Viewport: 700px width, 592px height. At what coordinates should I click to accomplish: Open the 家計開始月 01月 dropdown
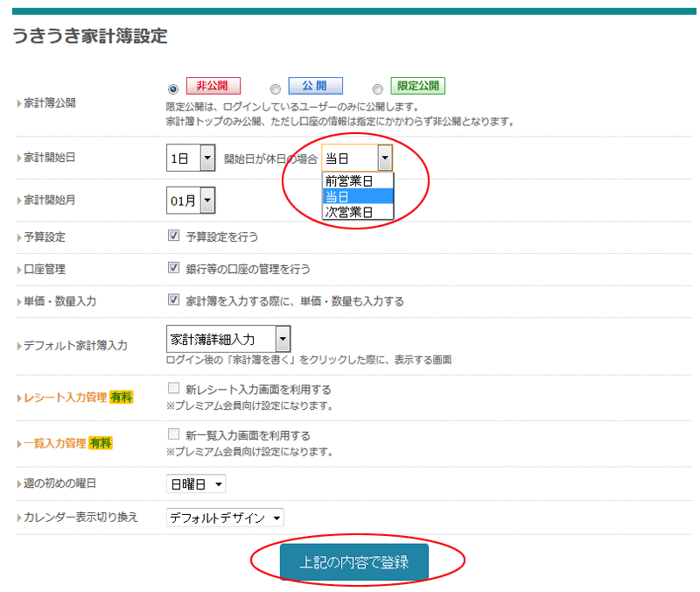[191, 201]
